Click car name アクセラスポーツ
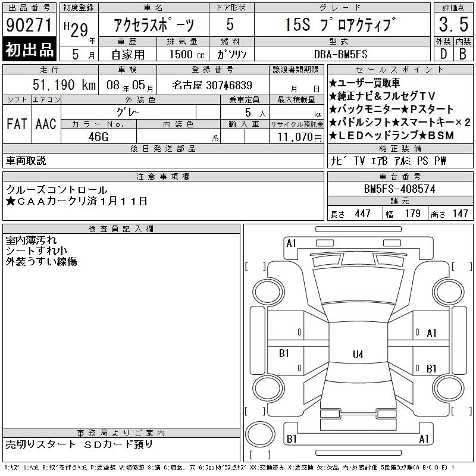The height and width of the screenshot is (476, 476). (154, 25)
